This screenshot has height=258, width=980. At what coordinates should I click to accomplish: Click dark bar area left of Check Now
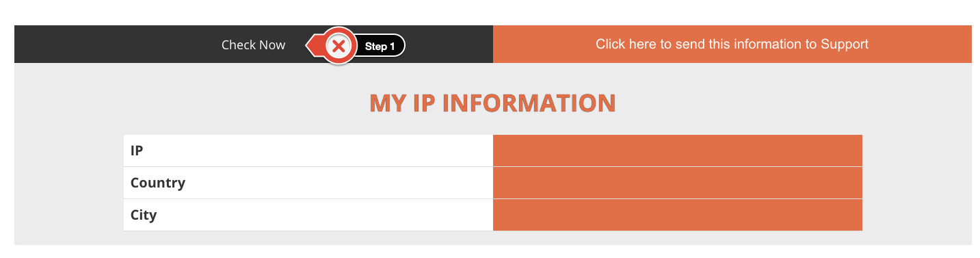[x=116, y=44]
